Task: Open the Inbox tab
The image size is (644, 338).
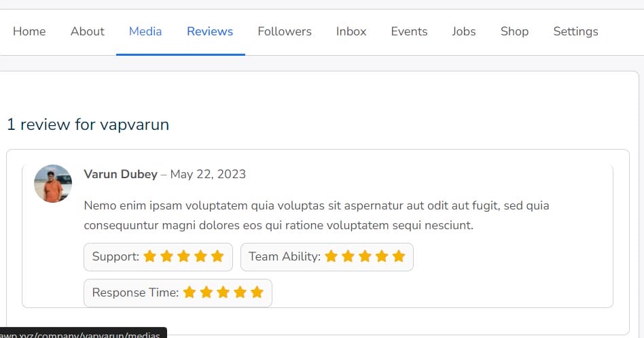Action: pos(351,31)
